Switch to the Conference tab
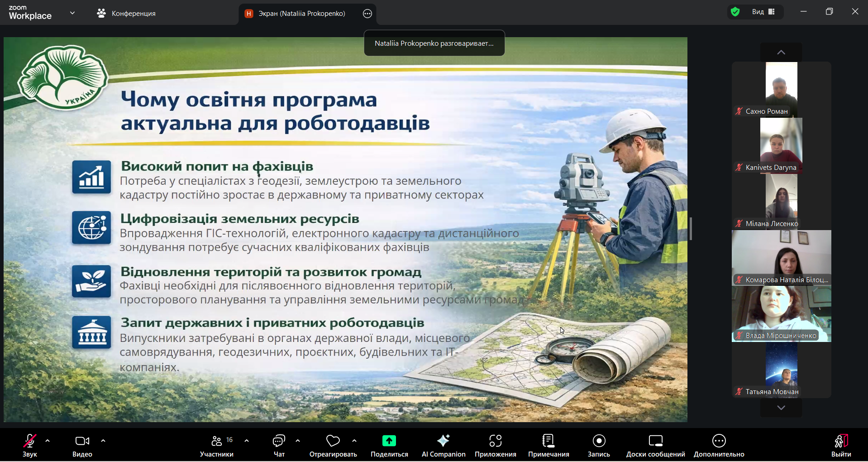The height and width of the screenshot is (462, 868). point(126,14)
